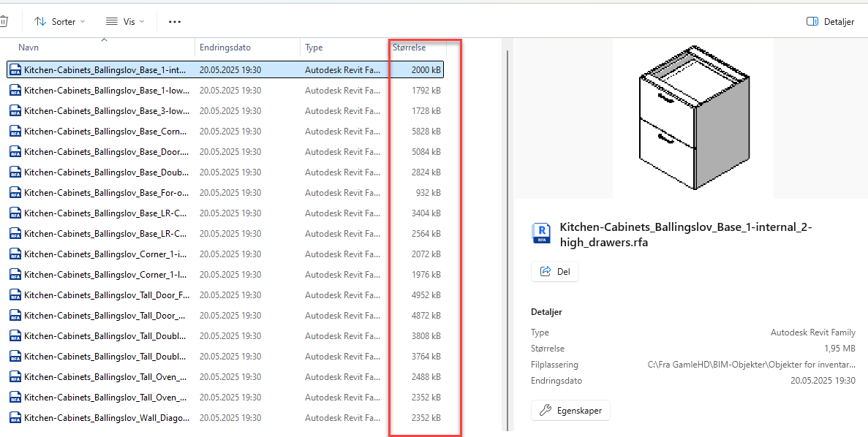Select RFA icon of Corner file sized 1976 kB
The height and width of the screenshot is (437, 868).
(x=15, y=274)
